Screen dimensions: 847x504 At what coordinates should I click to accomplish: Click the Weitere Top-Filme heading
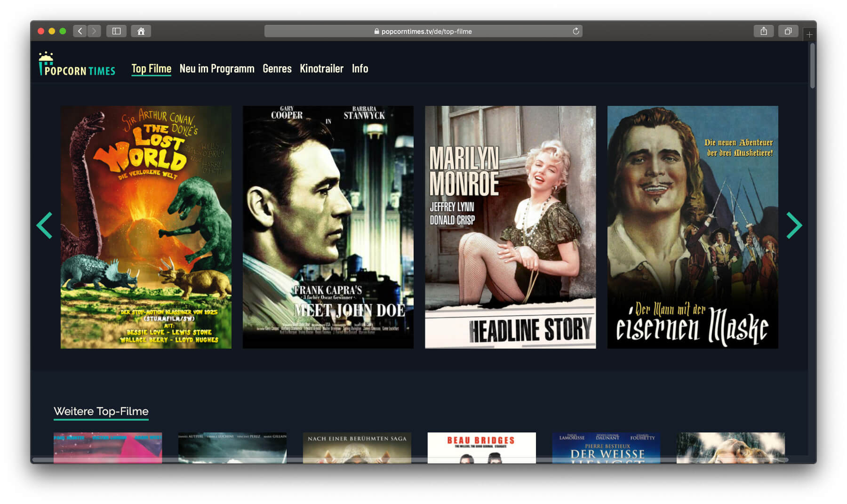pos(101,411)
